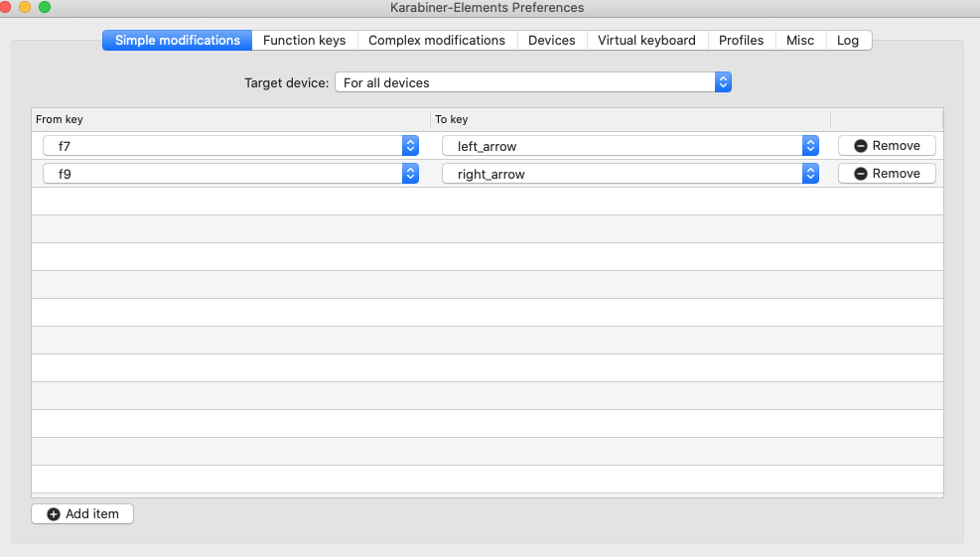This screenshot has width=980, height=557.
Task: Click the Target device stepper arrows
Action: click(x=723, y=82)
